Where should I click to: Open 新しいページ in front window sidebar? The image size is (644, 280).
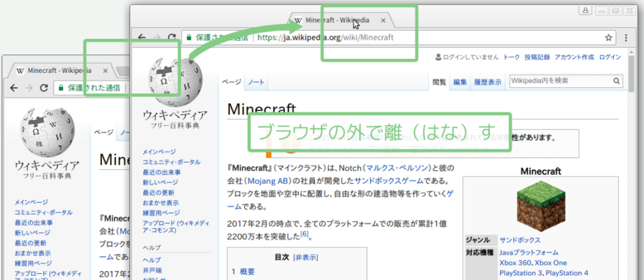tap(160, 182)
